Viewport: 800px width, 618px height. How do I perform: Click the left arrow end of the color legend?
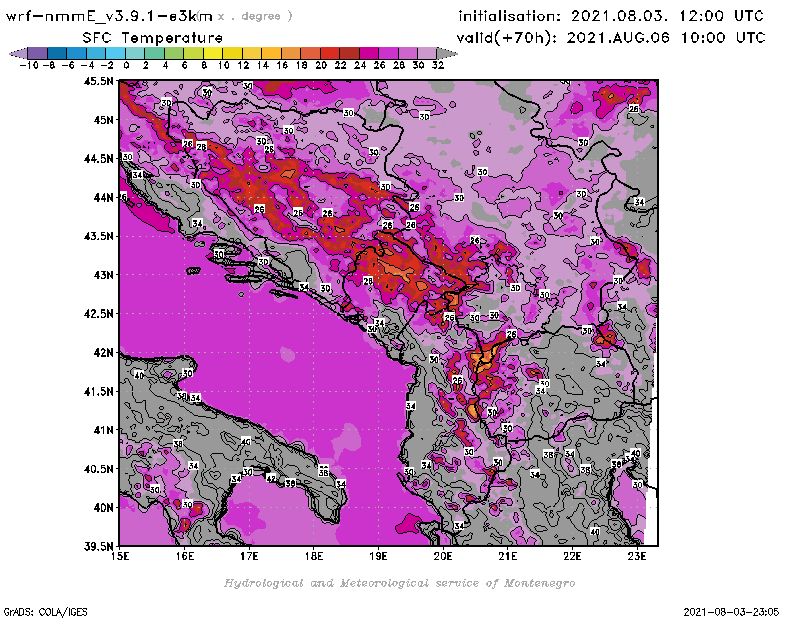point(18,53)
